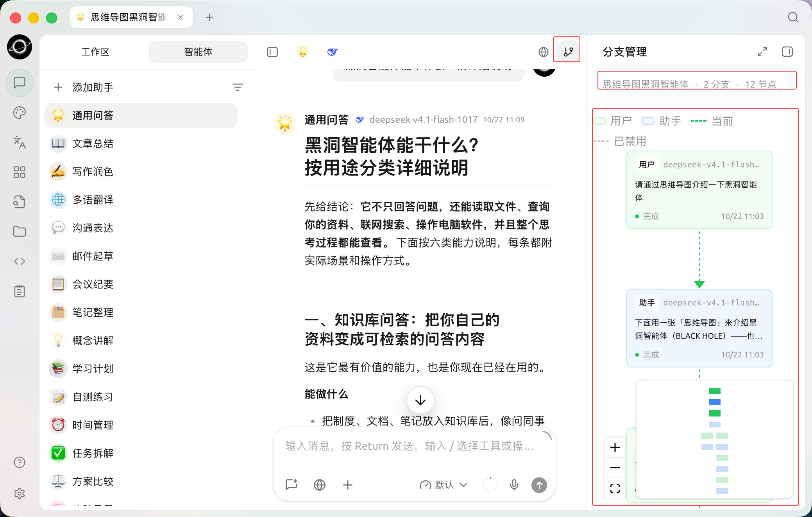The width and height of the screenshot is (812, 517).
Task: Expand the branch management panel to fullscreen
Action: 762,52
